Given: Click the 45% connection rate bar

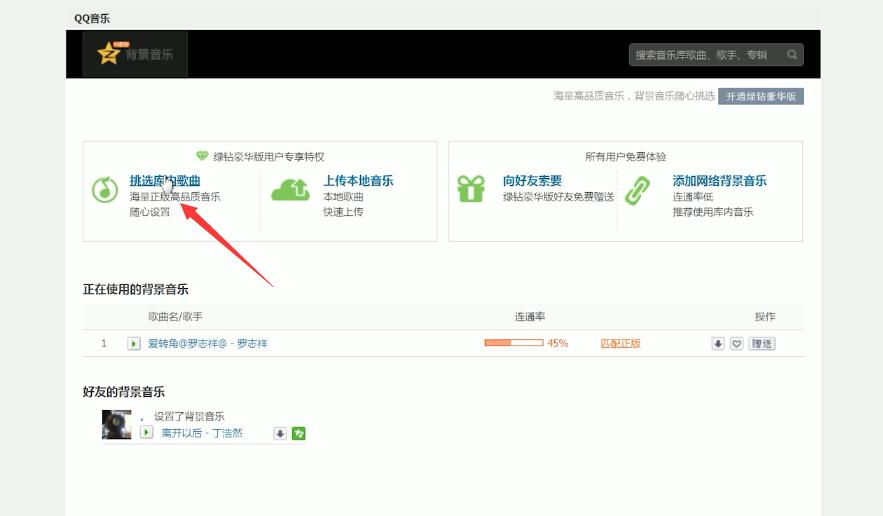Looking at the screenshot, I should click(514, 342).
